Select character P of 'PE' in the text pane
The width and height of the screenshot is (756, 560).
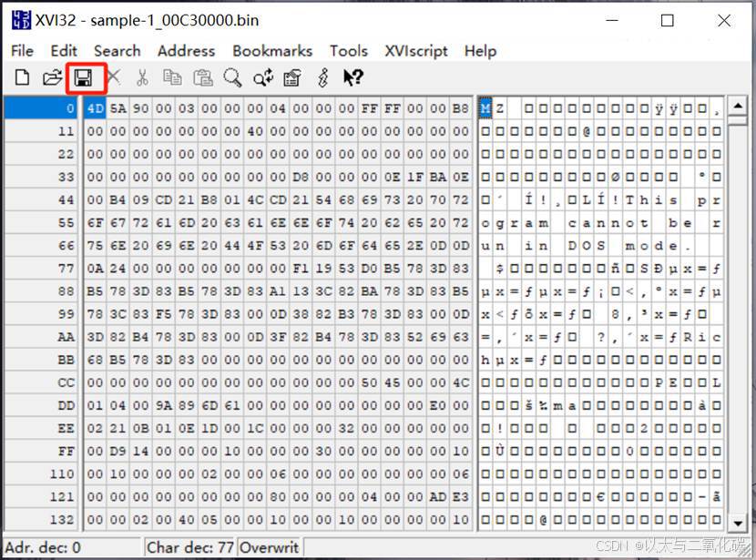point(659,382)
